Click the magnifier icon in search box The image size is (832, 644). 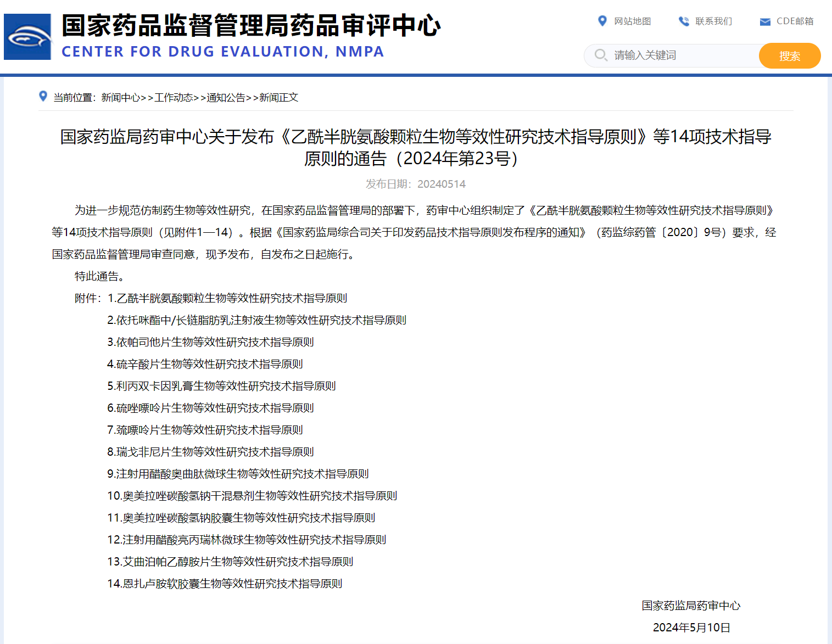pos(600,55)
